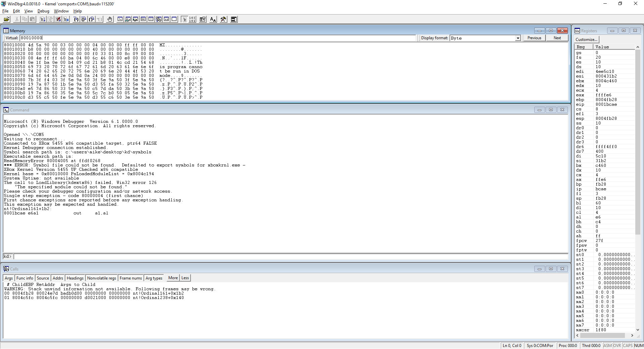Toggle Frame nums in Calls window
This screenshot has height=349, width=644.
(x=131, y=278)
